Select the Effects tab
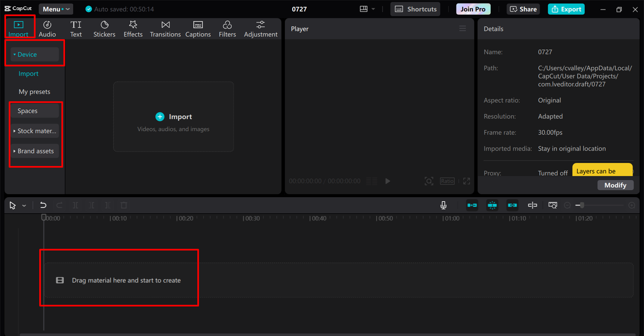This screenshot has width=644, height=336. (x=133, y=29)
